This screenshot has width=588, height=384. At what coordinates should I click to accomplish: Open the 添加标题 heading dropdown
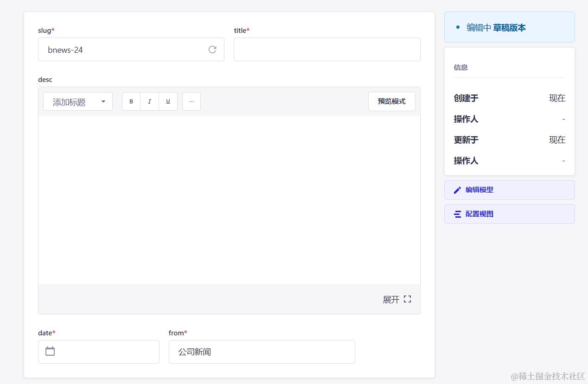[x=78, y=101]
